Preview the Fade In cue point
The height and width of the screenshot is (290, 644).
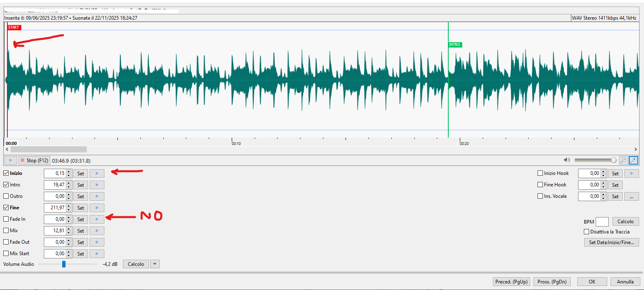pos(97,219)
